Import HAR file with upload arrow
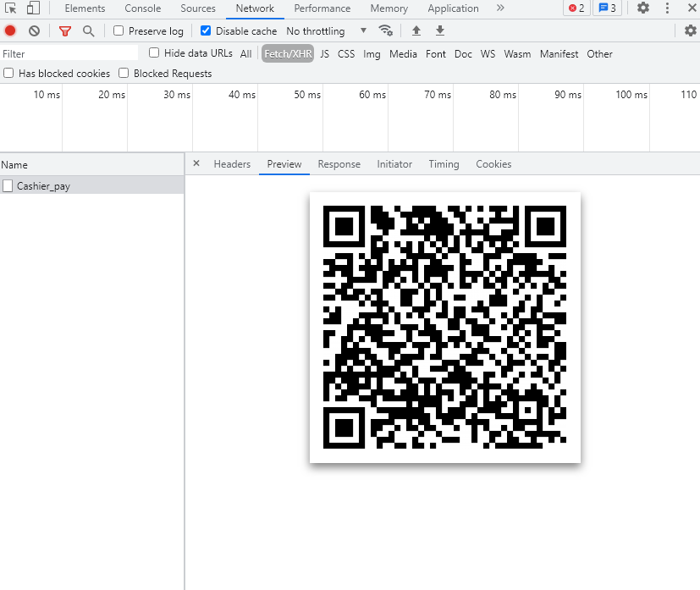The image size is (700, 590). pyautogui.click(x=416, y=30)
